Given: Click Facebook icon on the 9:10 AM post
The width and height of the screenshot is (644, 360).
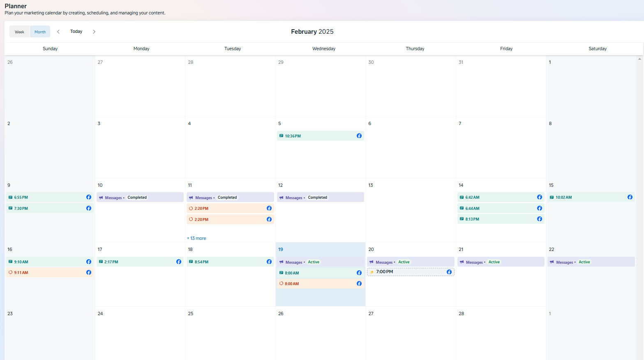Looking at the screenshot, I should point(89,262).
